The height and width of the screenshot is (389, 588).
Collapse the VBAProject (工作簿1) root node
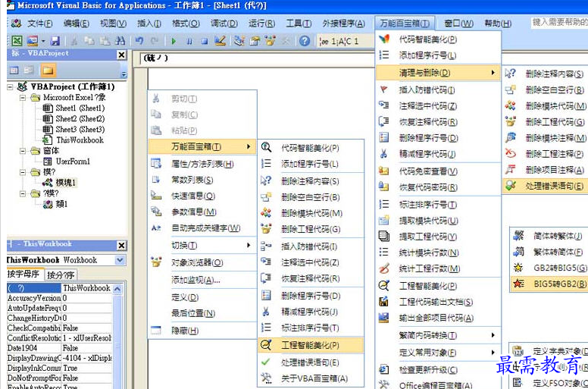click(x=10, y=87)
